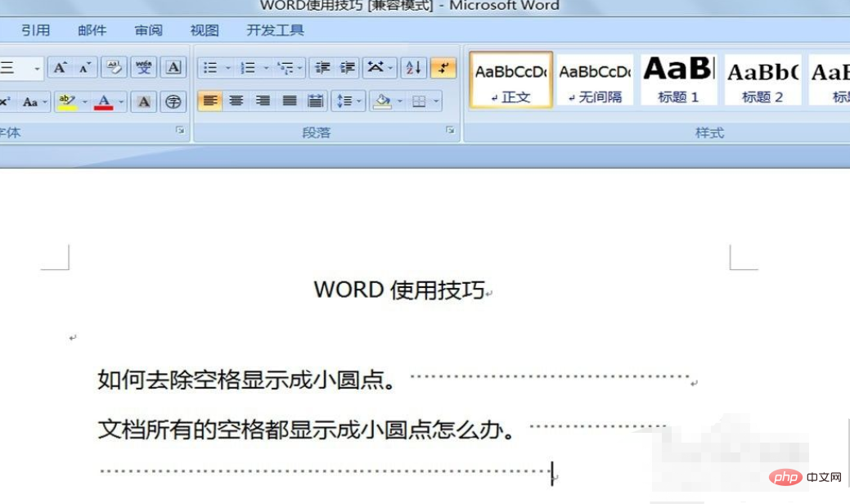
Task: Switch to the 开发工具 tab
Action: tap(275, 30)
